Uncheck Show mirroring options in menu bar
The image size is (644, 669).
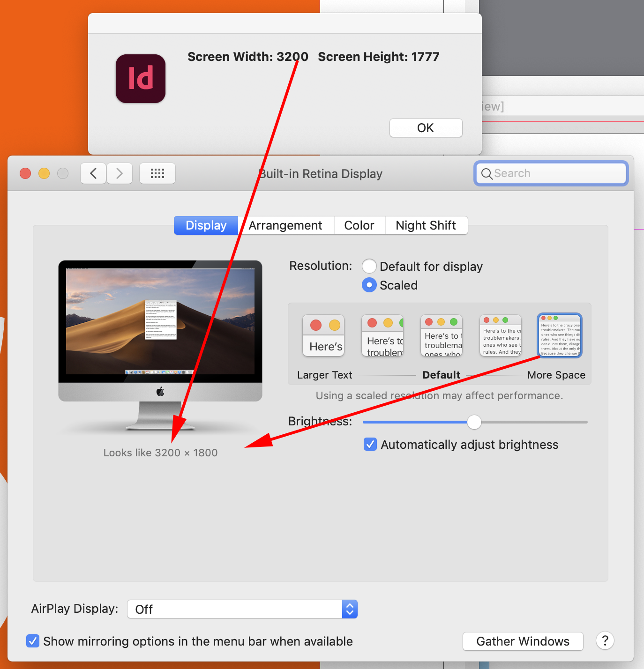click(x=32, y=641)
